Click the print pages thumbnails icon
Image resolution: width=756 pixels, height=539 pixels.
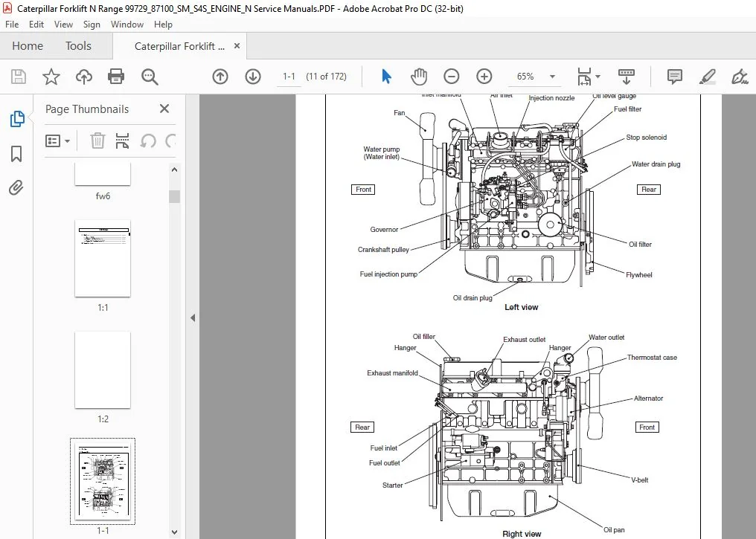click(123, 141)
